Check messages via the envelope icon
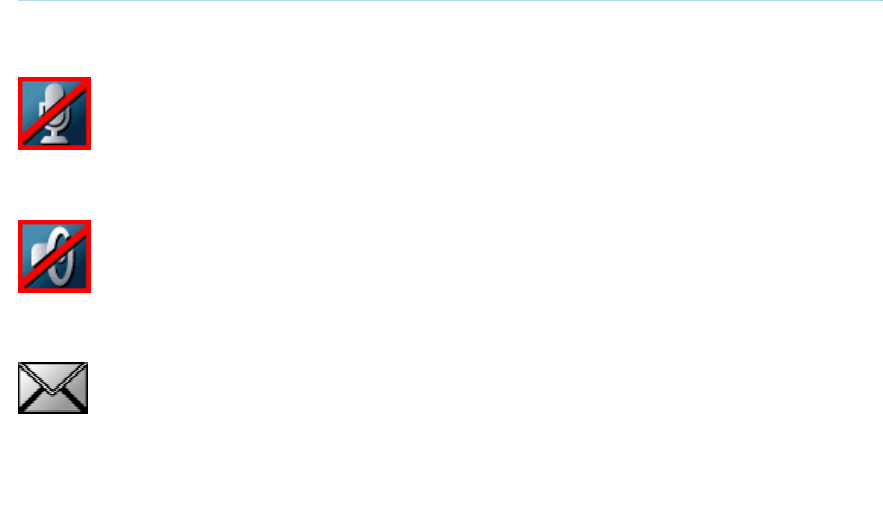Screen dimensions: 883x508 (53, 388)
